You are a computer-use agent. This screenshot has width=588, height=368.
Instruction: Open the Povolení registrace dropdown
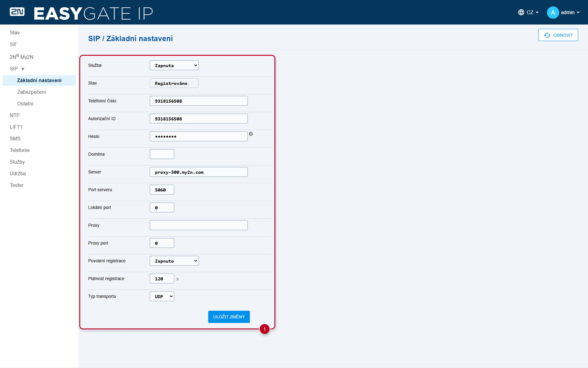(x=174, y=261)
